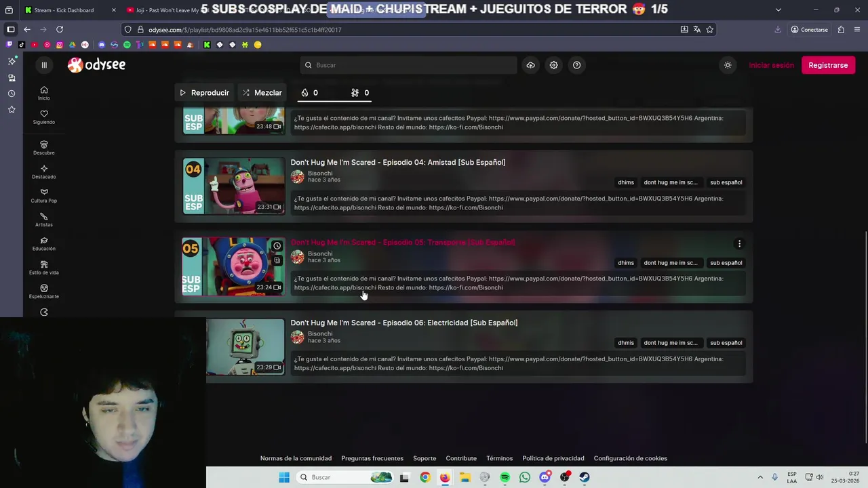Open Windows Start menu
This screenshot has width=868, height=488.
point(283,477)
